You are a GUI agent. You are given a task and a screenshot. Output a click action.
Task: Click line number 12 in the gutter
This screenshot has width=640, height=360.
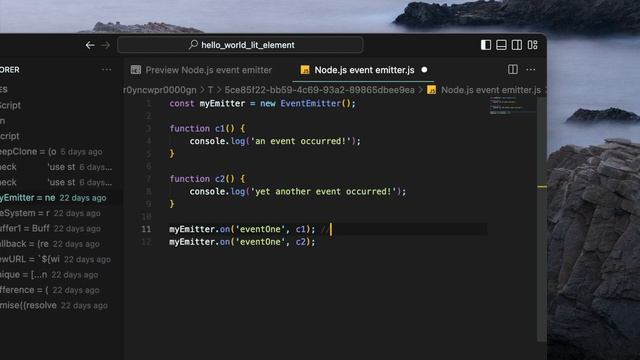146,242
